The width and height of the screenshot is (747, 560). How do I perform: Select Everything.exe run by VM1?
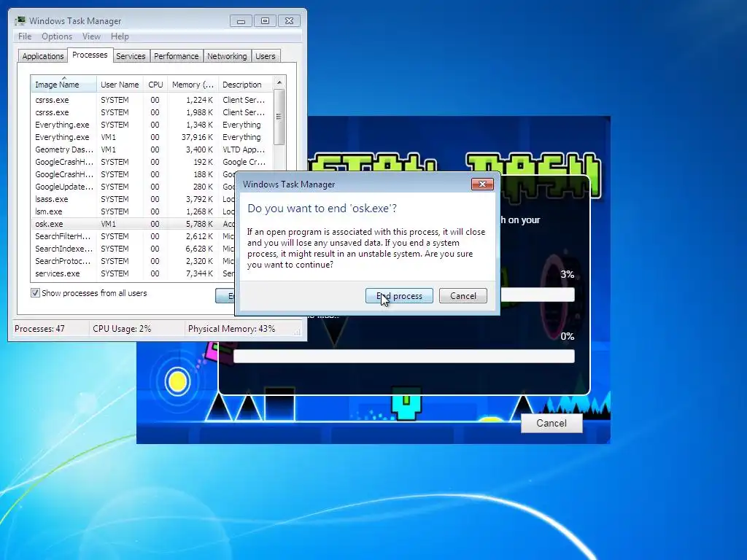(x=152, y=137)
